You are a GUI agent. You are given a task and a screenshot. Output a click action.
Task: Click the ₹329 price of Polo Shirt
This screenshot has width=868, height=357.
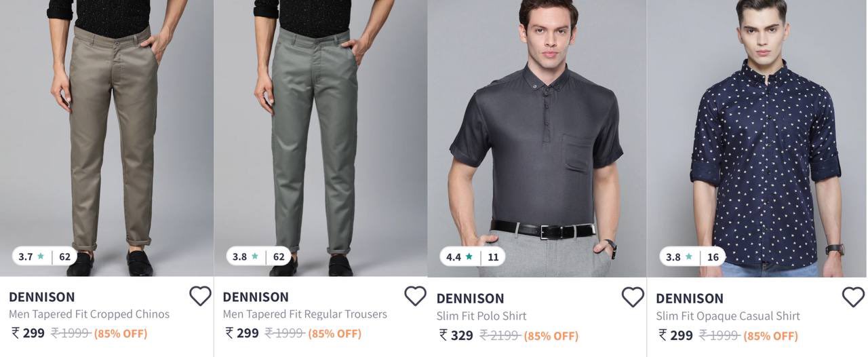[456, 335]
